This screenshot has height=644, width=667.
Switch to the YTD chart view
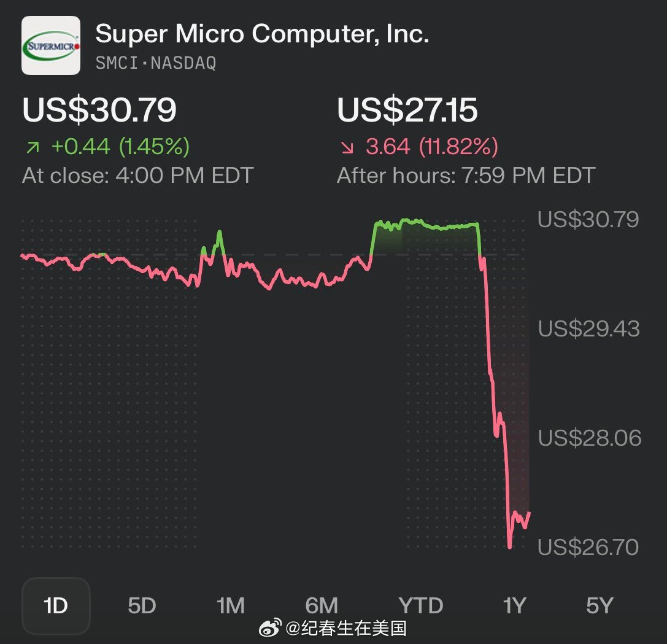tap(421, 606)
